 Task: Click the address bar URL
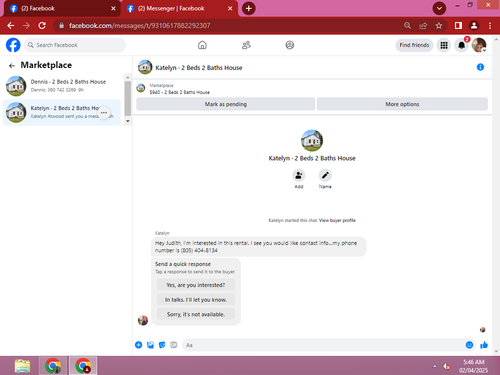[x=140, y=26]
